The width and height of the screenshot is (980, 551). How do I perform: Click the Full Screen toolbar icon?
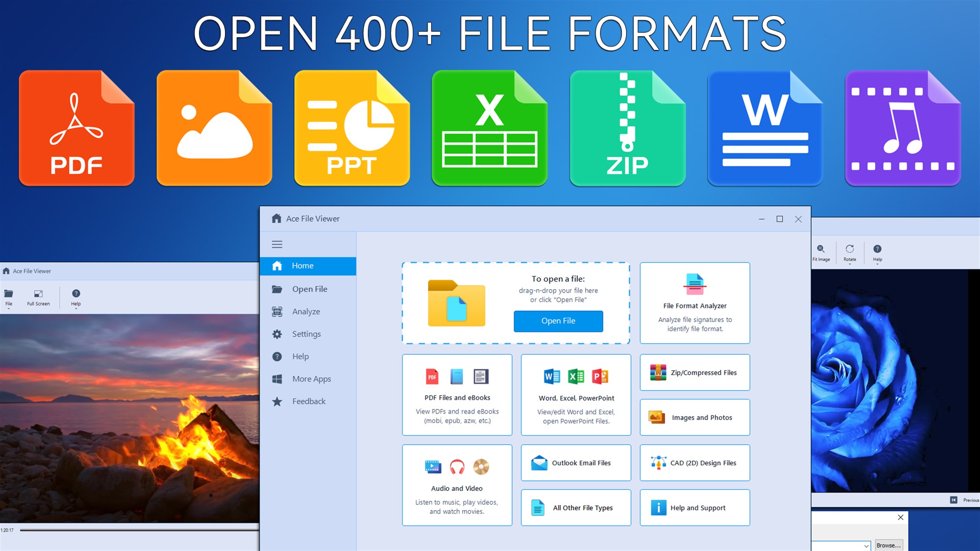coord(38,297)
